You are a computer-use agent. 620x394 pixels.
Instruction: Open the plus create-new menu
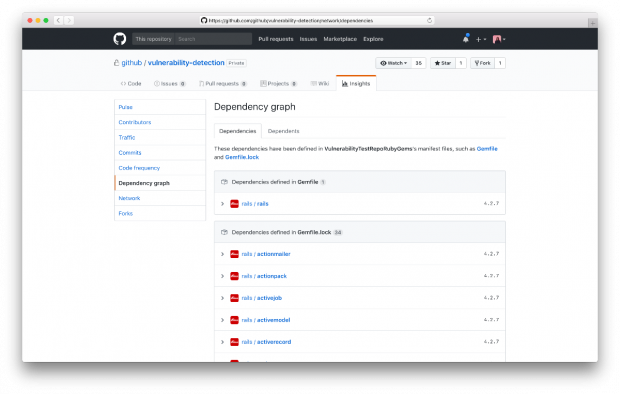pos(481,39)
